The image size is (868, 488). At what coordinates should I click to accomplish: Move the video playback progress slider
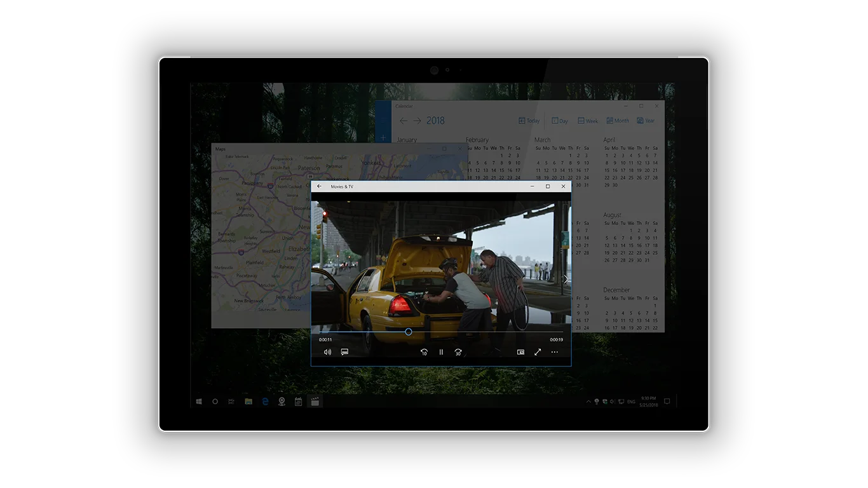click(x=408, y=332)
